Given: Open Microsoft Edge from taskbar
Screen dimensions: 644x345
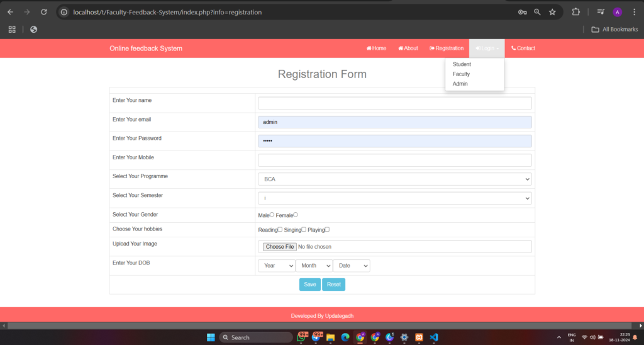Looking at the screenshot, I should 345,337.
